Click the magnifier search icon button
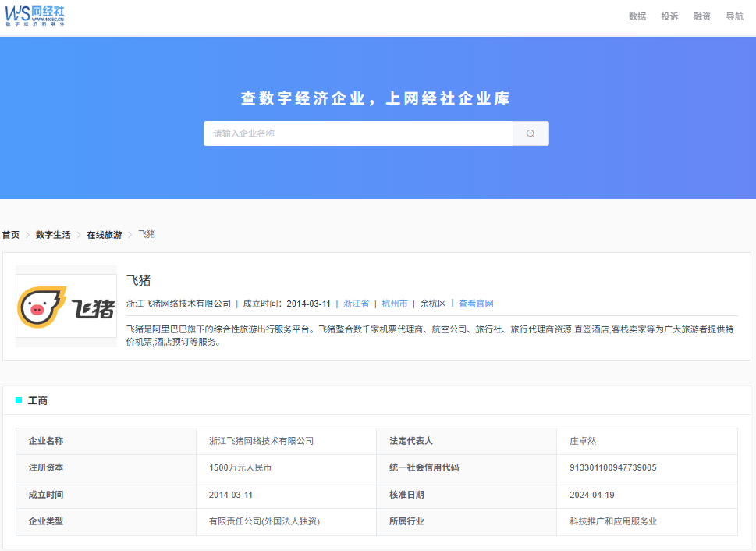 pyautogui.click(x=531, y=133)
